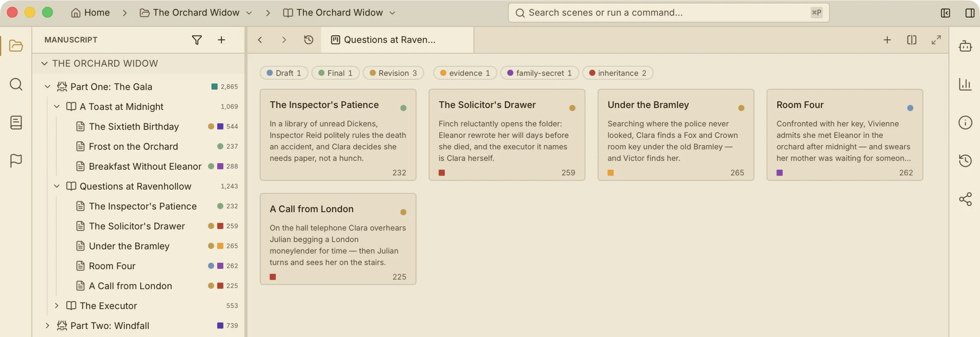Screen dimensions: 980x337
Task: Click the red label swatch on The Solicitor's Drawer card
Action: point(442,173)
